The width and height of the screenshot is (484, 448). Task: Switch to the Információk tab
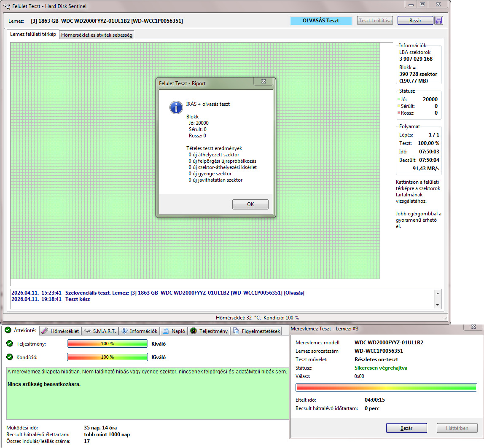coord(139,331)
